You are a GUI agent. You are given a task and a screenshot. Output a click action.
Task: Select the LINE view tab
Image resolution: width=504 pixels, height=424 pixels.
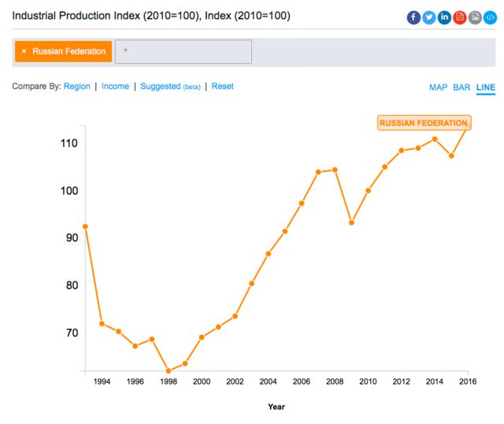point(486,87)
